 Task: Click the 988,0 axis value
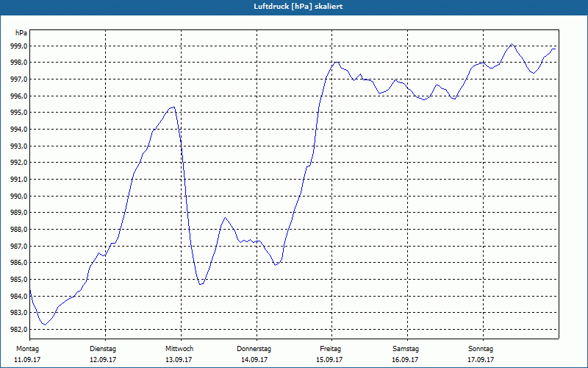tap(21, 230)
